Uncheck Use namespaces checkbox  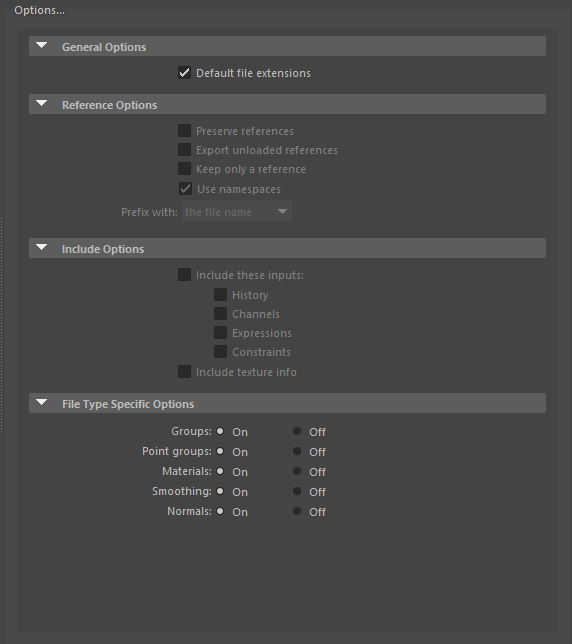(185, 189)
